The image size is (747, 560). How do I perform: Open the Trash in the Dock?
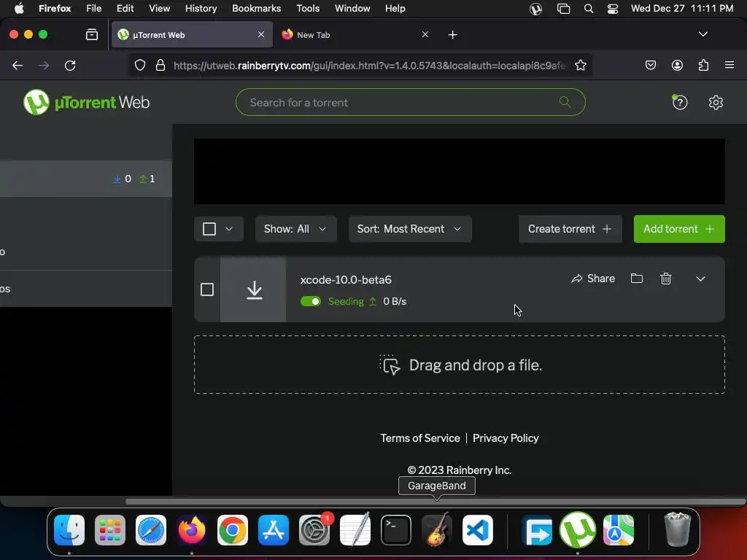tap(677, 530)
